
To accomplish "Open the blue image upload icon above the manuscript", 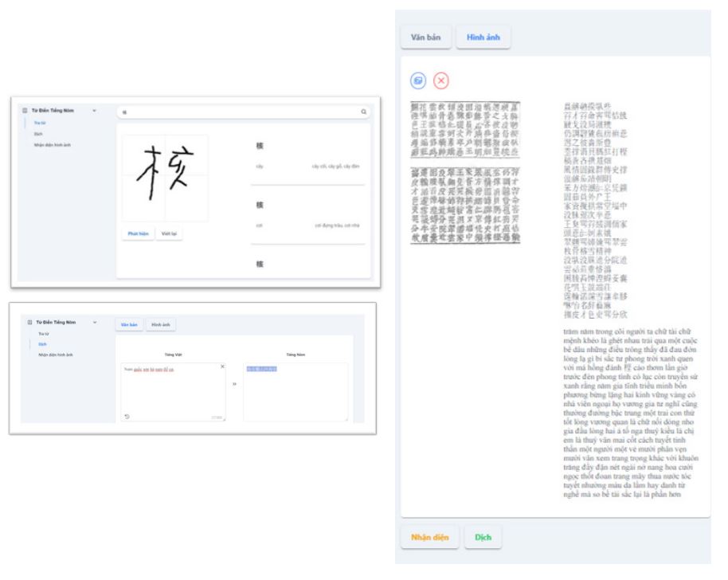I will pyautogui.click(x=418, y=79).
